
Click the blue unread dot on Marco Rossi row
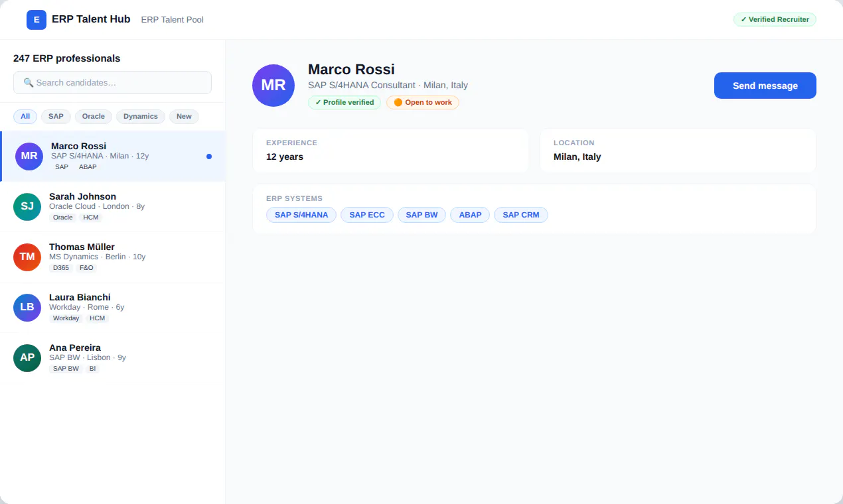[x=209, y=157]
